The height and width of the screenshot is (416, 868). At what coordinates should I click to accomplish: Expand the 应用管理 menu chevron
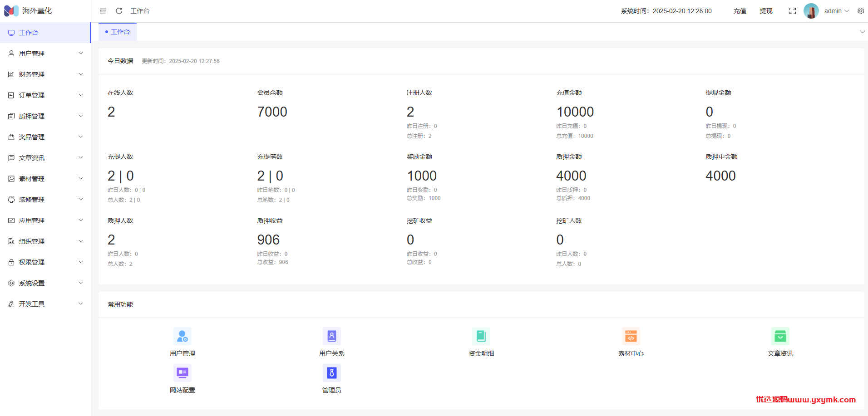(81, 220)
